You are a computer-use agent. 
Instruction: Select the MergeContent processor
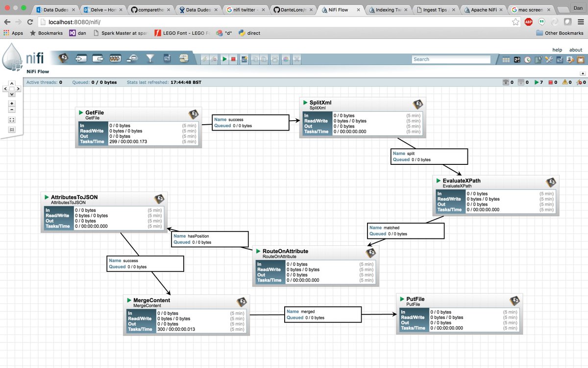(187, 315)
